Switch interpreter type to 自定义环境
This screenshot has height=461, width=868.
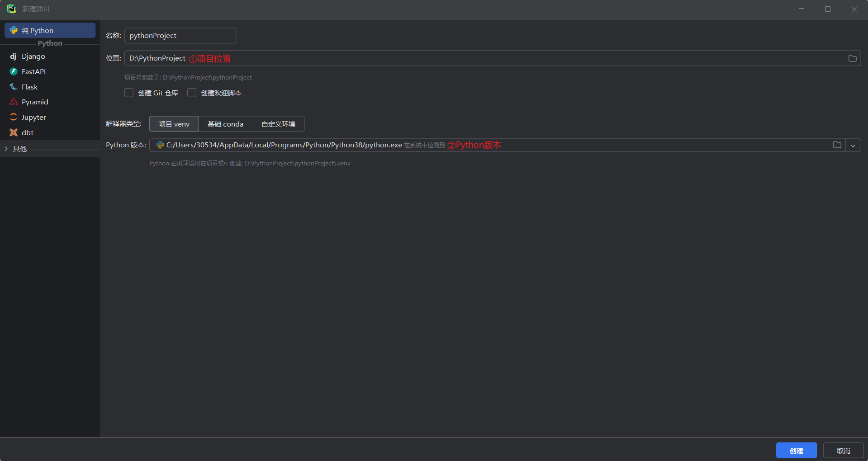pos(278,124)
